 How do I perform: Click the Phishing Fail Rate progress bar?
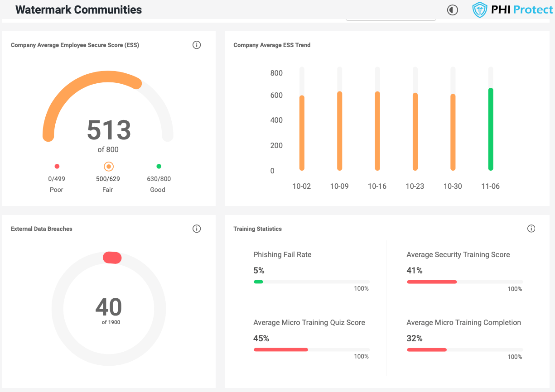[311, 282]
